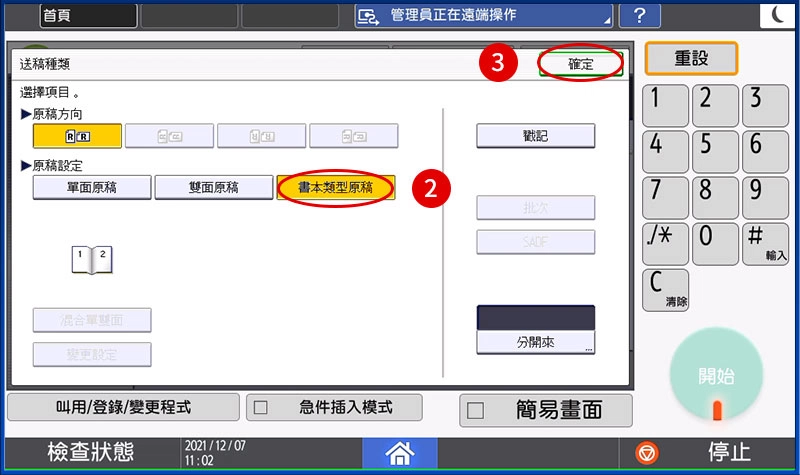
Task: Toggle 急件插入模式 interrupt mode checkbox
Action: 261,407
